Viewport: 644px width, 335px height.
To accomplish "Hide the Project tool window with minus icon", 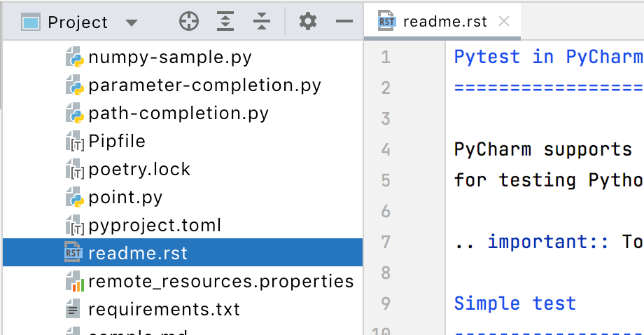I will coord(344,22).
